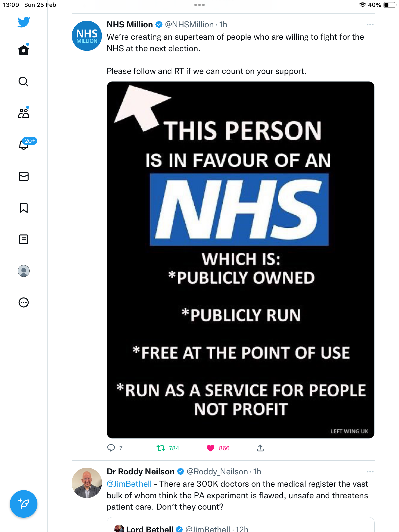Open options menu for Dr Roddy Neilson tweet
This screenshot has width=399, height=532.
[370, 472]
